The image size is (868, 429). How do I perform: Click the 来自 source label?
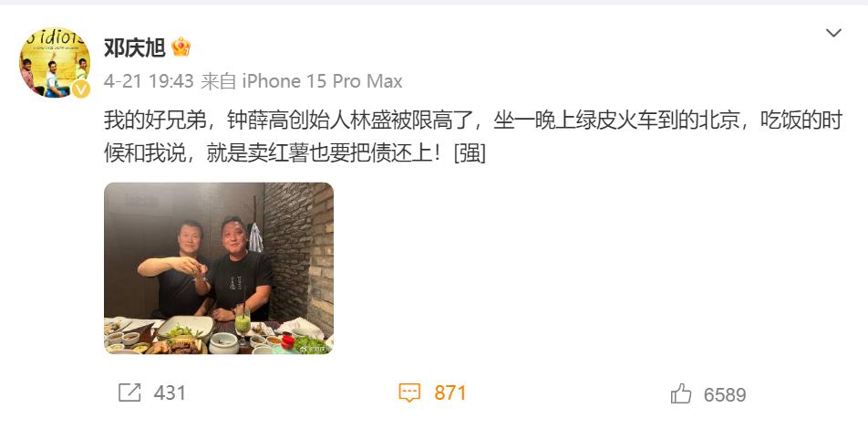(x=218, y=82)
